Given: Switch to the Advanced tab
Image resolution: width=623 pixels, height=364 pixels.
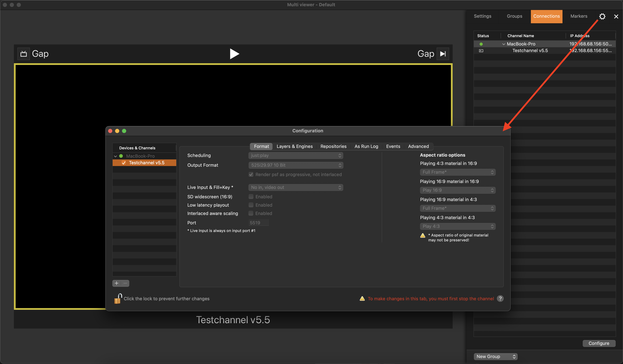Looking at the screenshot, I should click(418, 146).
